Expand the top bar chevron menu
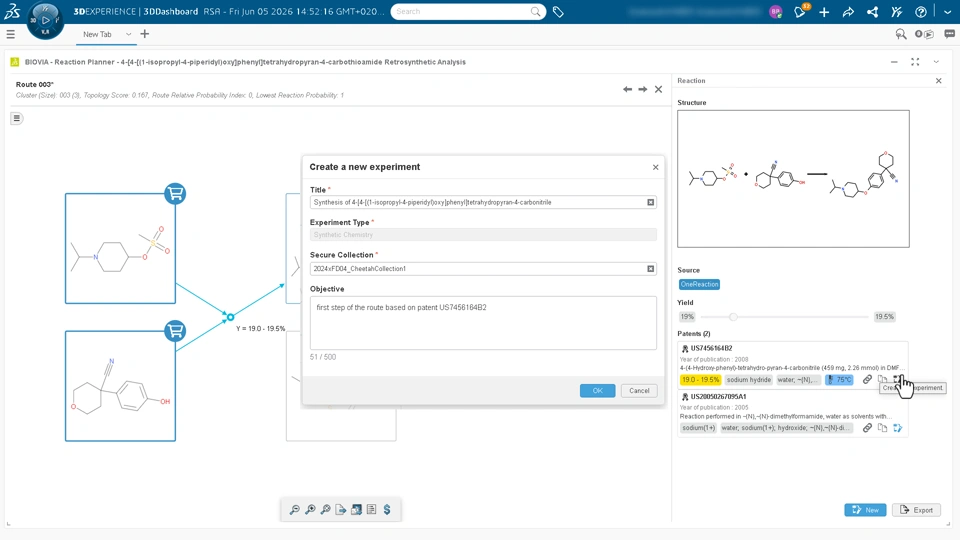The image size is (960, 540). click(x=947, y=12)
